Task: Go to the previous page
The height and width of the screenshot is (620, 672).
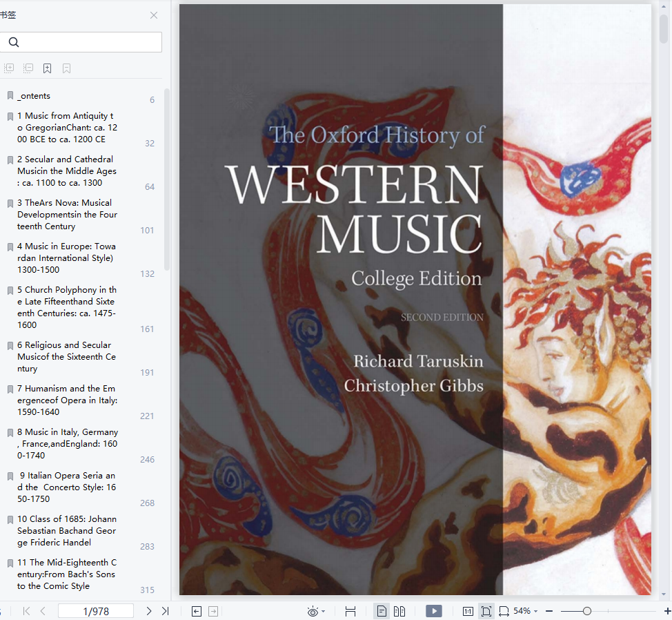Action: pos(43,611)
